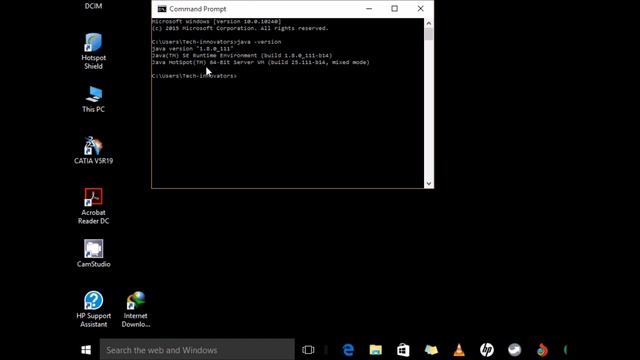Click the Java HotSpot 64-Bit Server VM line
The width and height of the screenshot is (640, 360).
click(x=260, y=62)
